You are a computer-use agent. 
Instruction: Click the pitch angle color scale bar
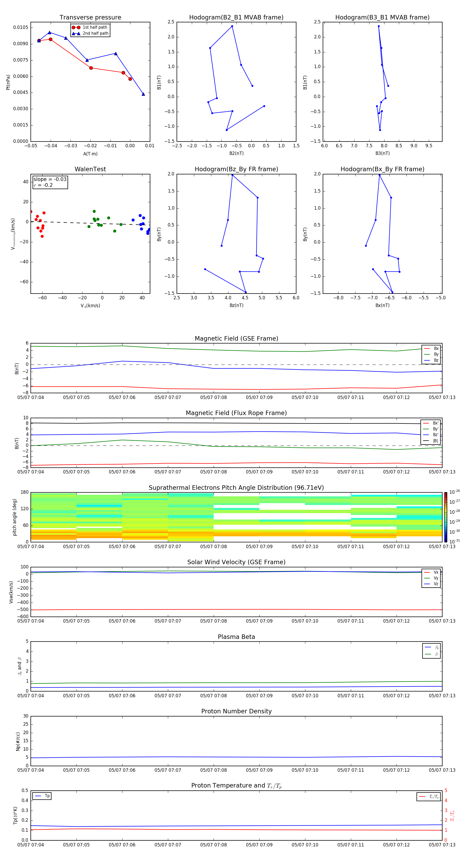(445, 517)
